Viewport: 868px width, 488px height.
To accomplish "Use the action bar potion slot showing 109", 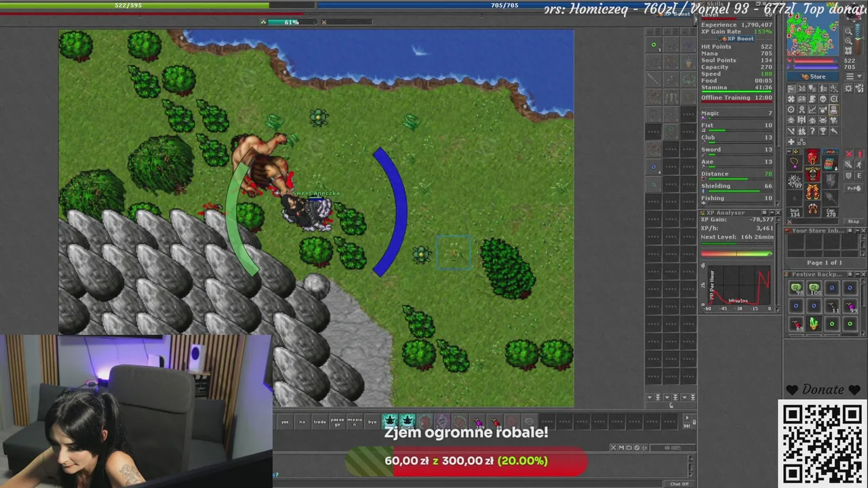I will coord(477,422).
